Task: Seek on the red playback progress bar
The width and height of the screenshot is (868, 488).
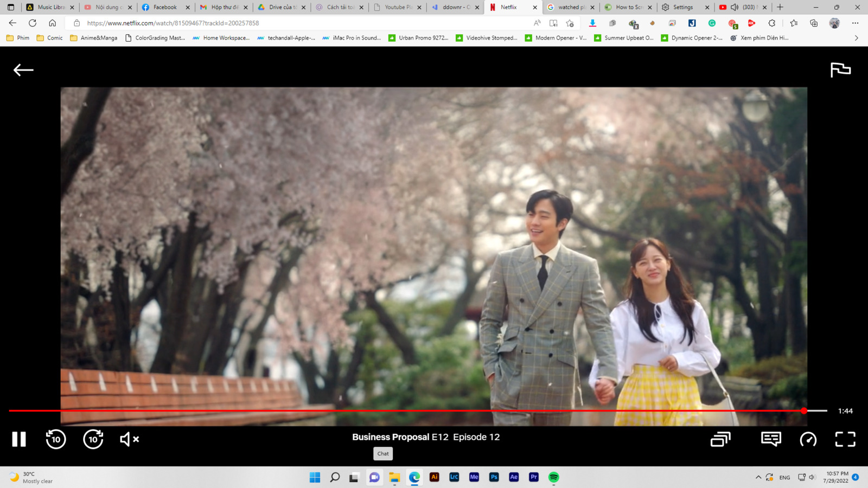Action: pos(418,411)
